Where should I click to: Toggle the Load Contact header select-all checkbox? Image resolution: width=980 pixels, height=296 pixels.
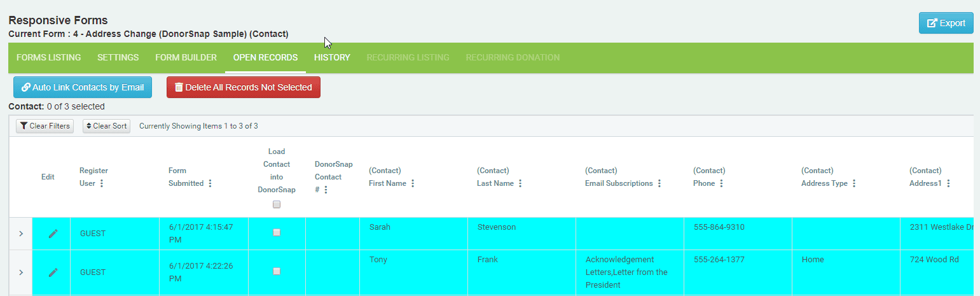click(276, 205)
